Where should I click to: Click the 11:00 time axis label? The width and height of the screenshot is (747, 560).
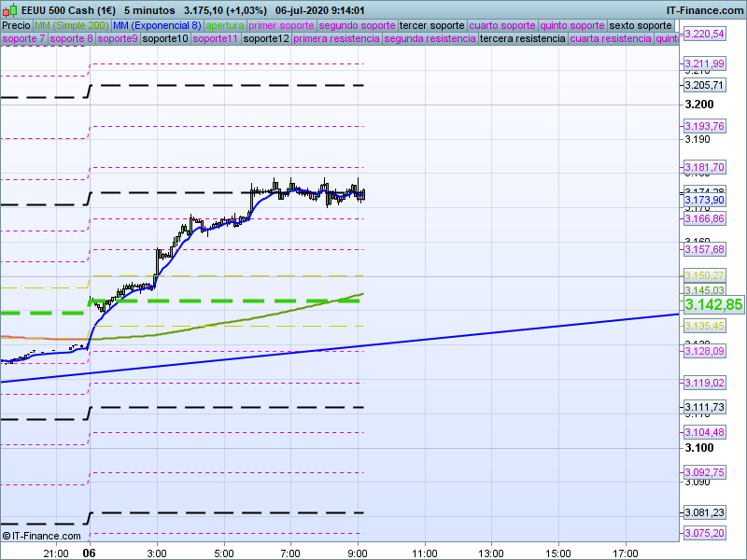[425, 553]
